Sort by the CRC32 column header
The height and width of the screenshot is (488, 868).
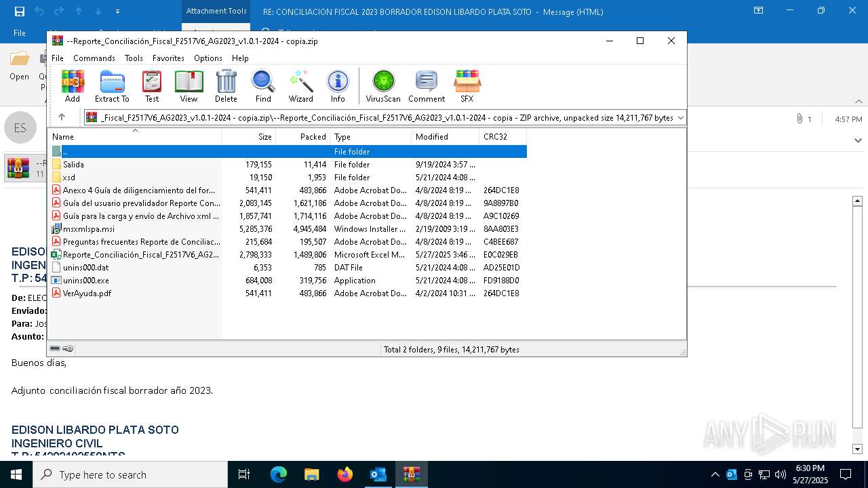click(x=502, y=137)
